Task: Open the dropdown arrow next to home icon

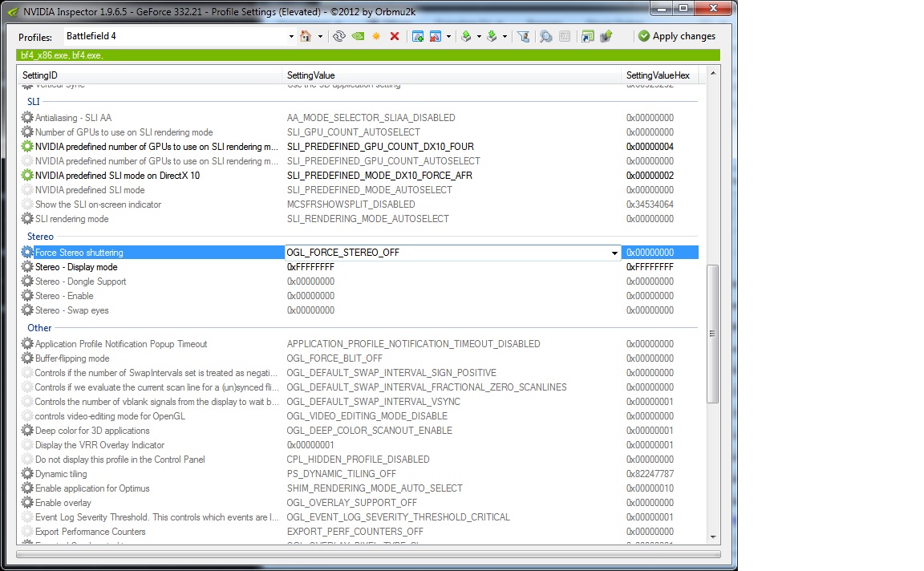Action: pos(320,37)
